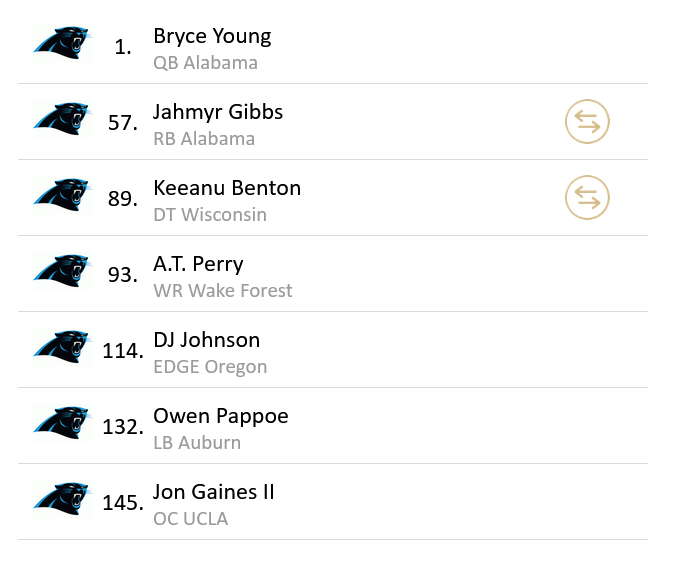This screenshot has width=685, height=569.
Task: Click the Panthers logo beside Owen Pappoe
Action: [x=62, y=424]
